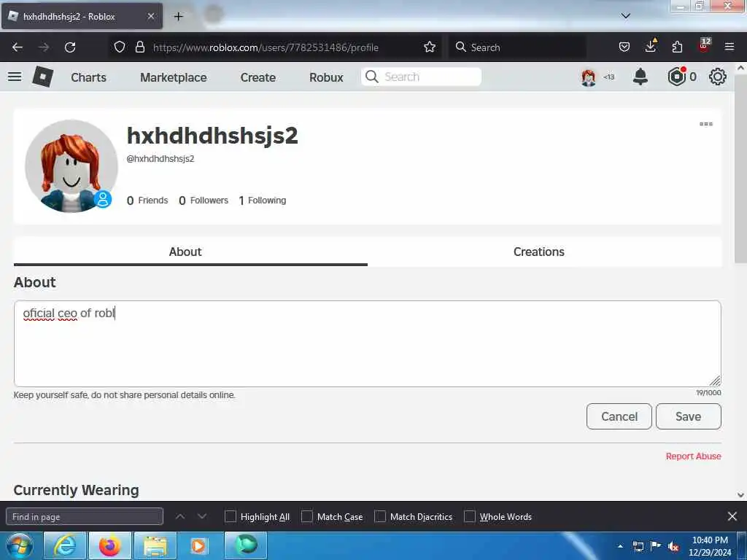Viewport: 747px width, 560px height.
Task: Open the avatar headshot in navbar
Action: click(589, 77)
